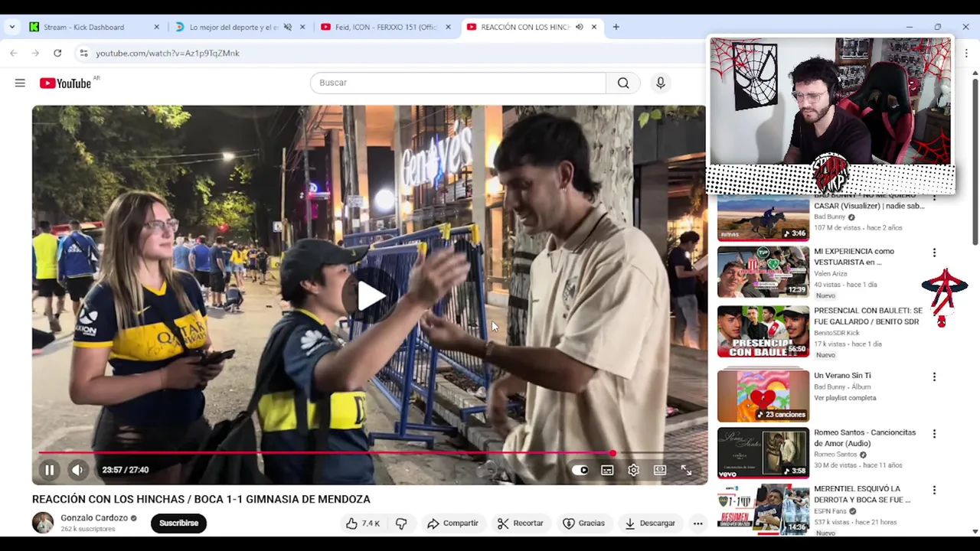The height and width of the screenshot is (551, 980).
Task: Open the MI EXPERIENCIA como VESTUARISTA thumbnail
Action: click(x=763, y=272)
